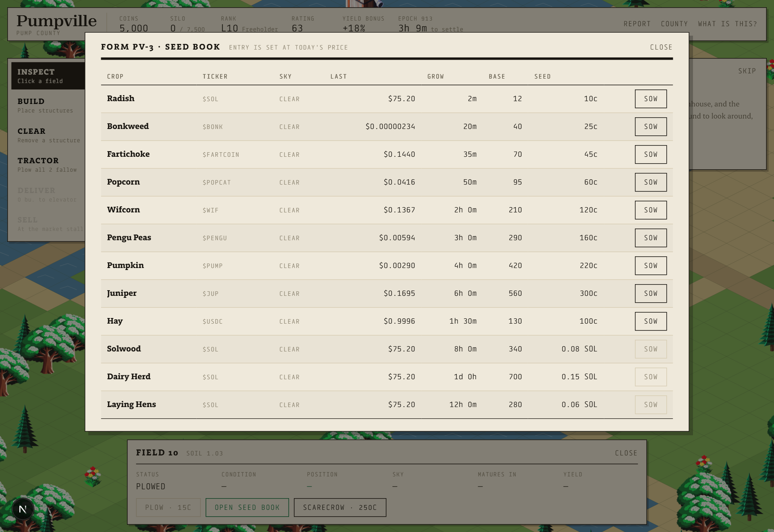Click the disabled Sow button for Solwood
Viewport: 774px width, 532px height.
click(x=651, y=349)
